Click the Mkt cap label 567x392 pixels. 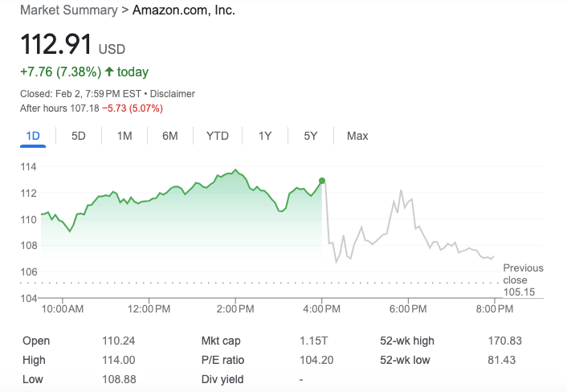point(221,341)
